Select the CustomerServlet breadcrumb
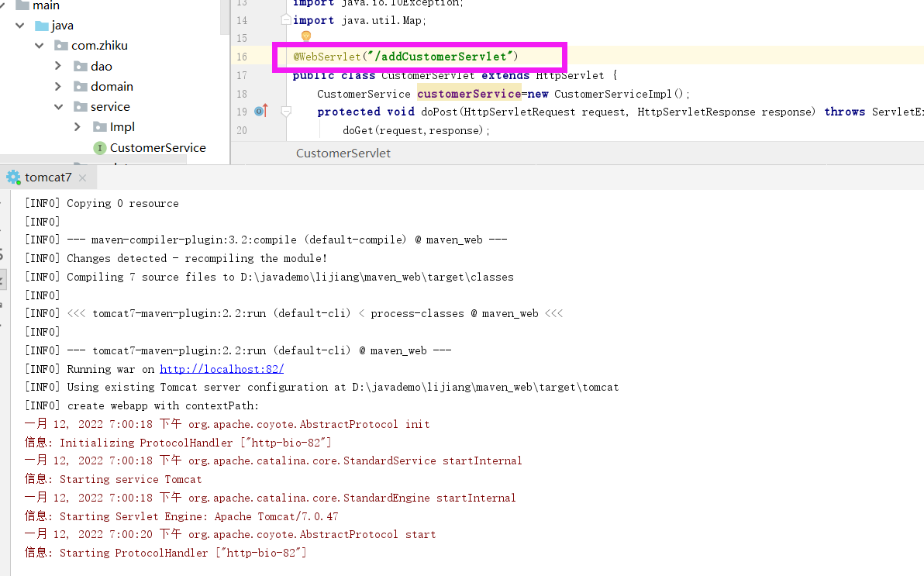Image resolution: width=924 pixels, height=576 pixels. point(343,153)
